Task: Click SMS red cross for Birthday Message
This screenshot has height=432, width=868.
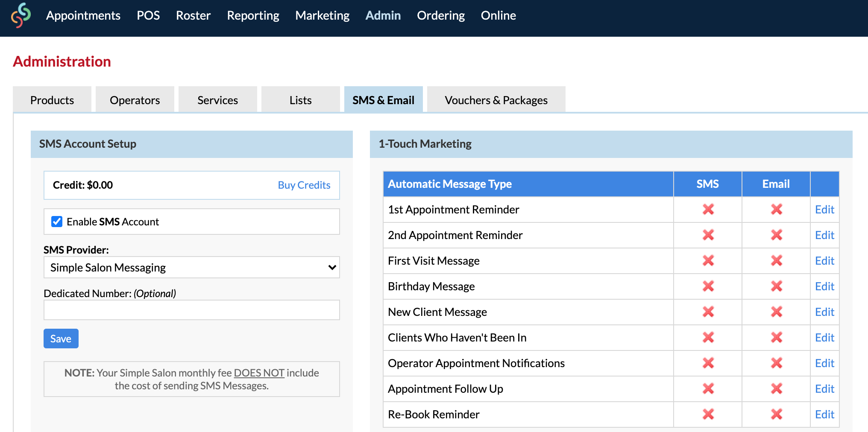Action: [x=708, y=286]
